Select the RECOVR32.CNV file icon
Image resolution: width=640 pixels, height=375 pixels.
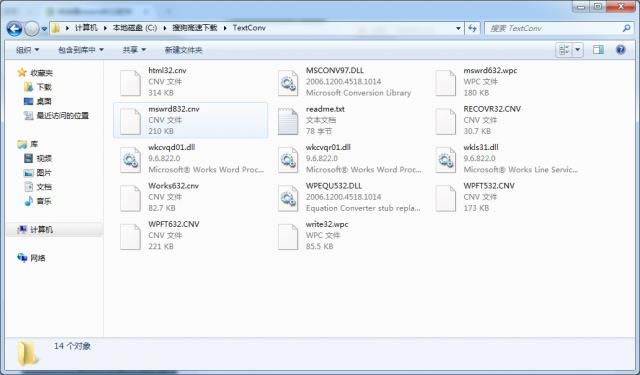(x=446, y=121)
